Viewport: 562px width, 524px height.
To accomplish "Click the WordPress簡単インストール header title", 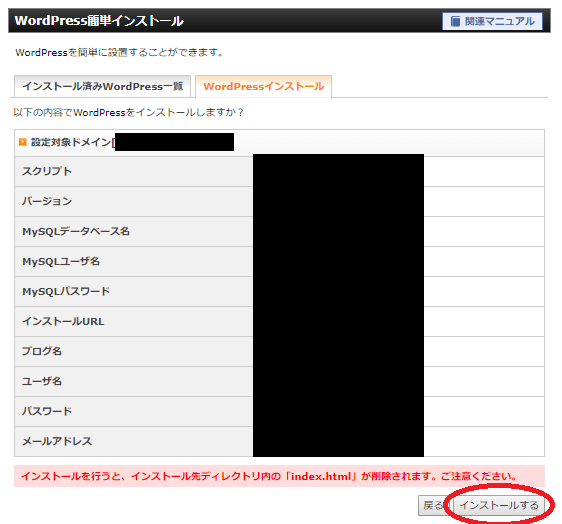I will point(99,21).
